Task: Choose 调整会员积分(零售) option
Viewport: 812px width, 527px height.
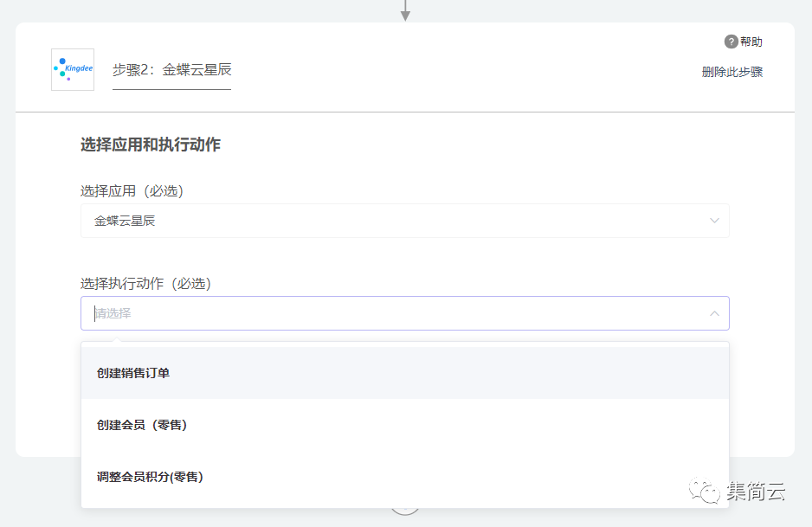Action: click(405, 477)
